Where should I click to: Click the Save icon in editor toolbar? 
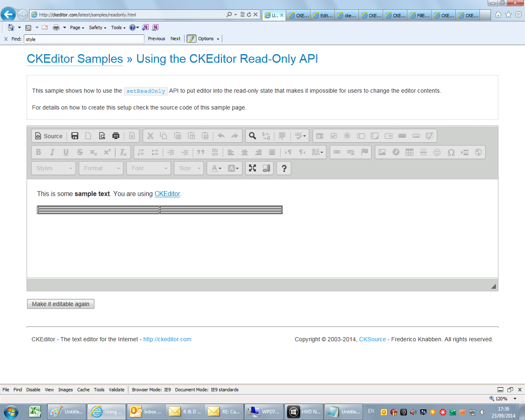coord(75,136)
